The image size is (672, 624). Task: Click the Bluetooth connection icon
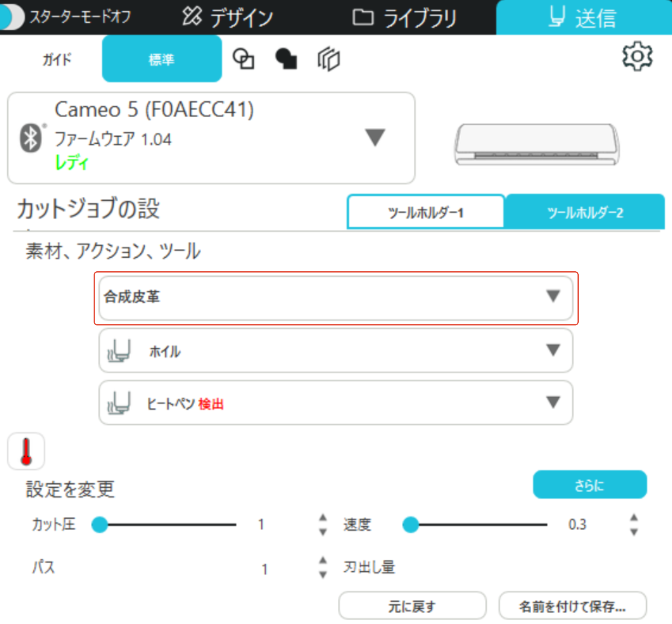point(31,138)
